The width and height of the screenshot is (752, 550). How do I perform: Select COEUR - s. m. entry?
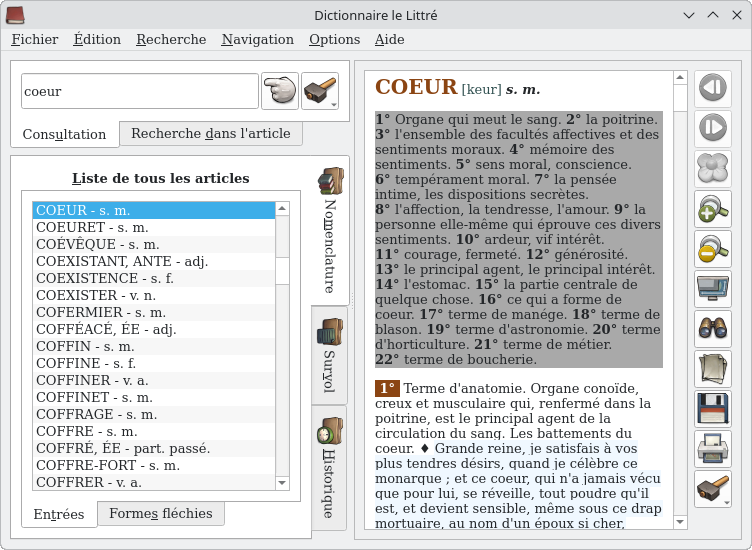pyautogui.click(x=154, y=211)
